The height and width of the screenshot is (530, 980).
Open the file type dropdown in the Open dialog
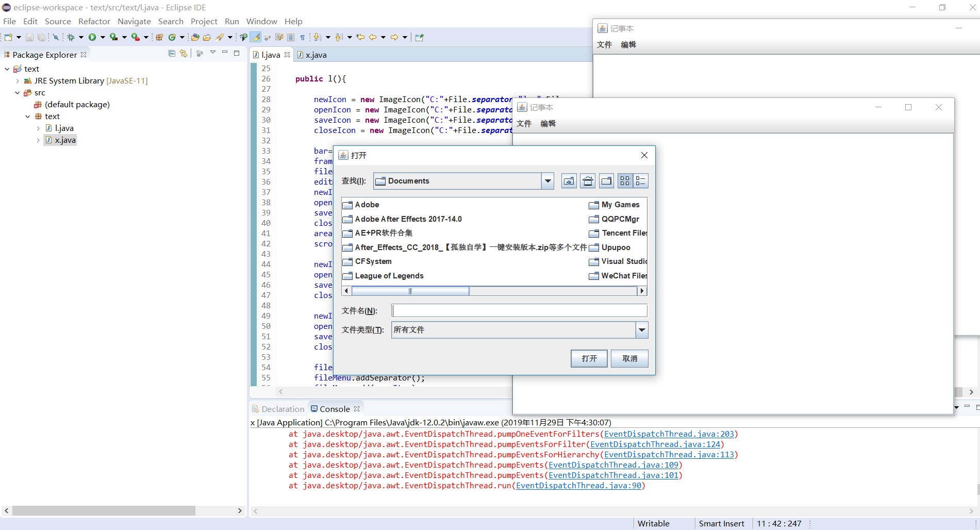[641, 330]
